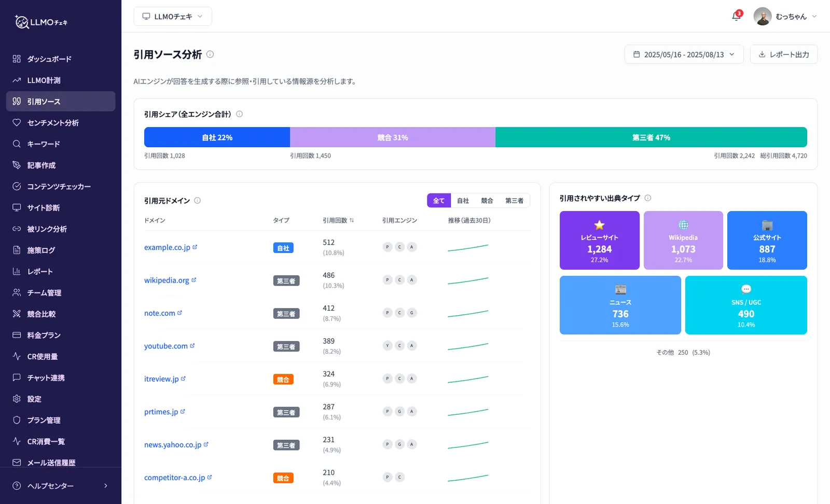The width and height of the screenshot is (830, 504).
Task: Click the info icon beside 引用元ドメイン heading
Action: [x=197, y=201]
